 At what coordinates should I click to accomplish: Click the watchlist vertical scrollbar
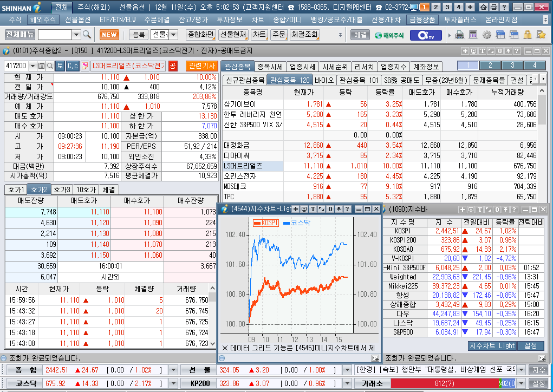click(x=542, y=145)
